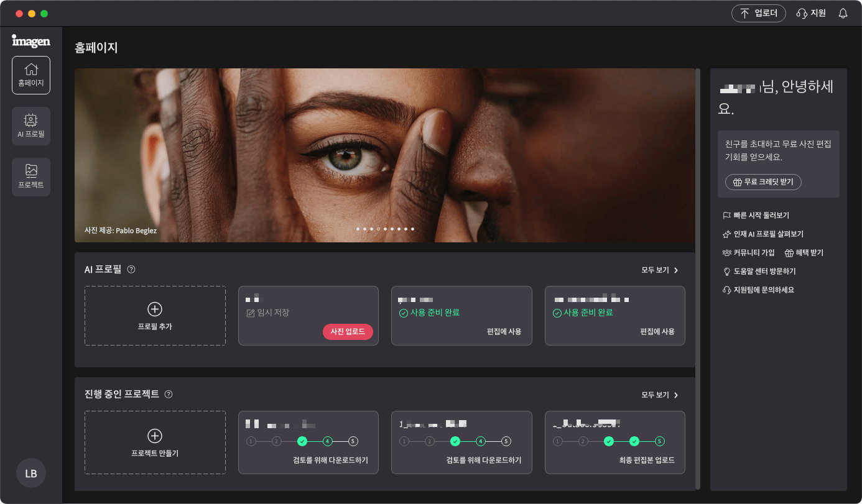Click step 5 circle in first project card

(x=353, y=441)
